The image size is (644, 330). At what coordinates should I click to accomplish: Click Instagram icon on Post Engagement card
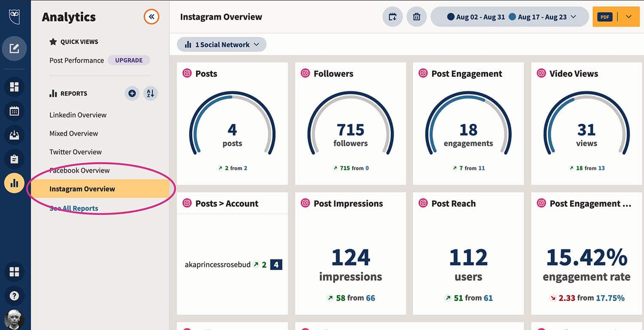(x=423, y=73)
